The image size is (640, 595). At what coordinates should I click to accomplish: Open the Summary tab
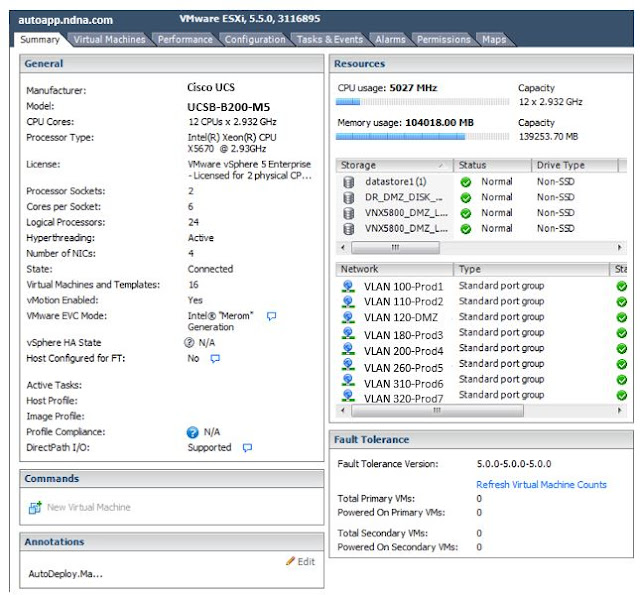coord(40,40)
